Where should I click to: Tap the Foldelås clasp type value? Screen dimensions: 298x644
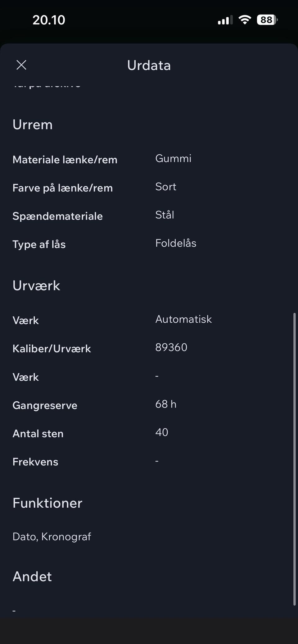pos(176,243)
